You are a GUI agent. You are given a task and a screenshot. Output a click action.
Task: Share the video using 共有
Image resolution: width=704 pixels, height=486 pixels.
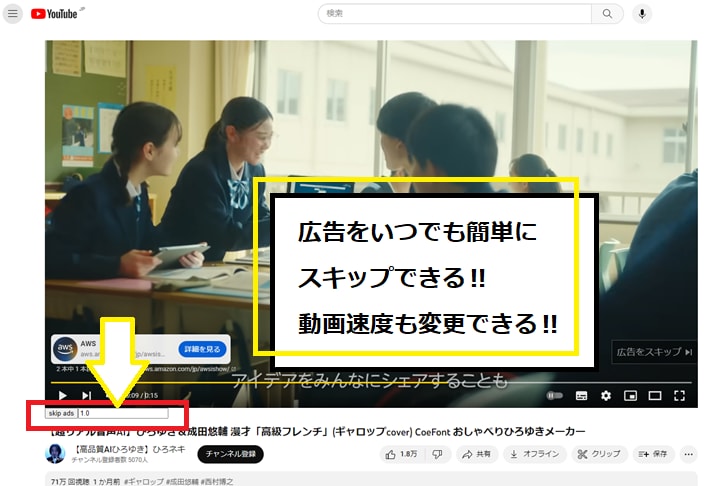(476, 455)
